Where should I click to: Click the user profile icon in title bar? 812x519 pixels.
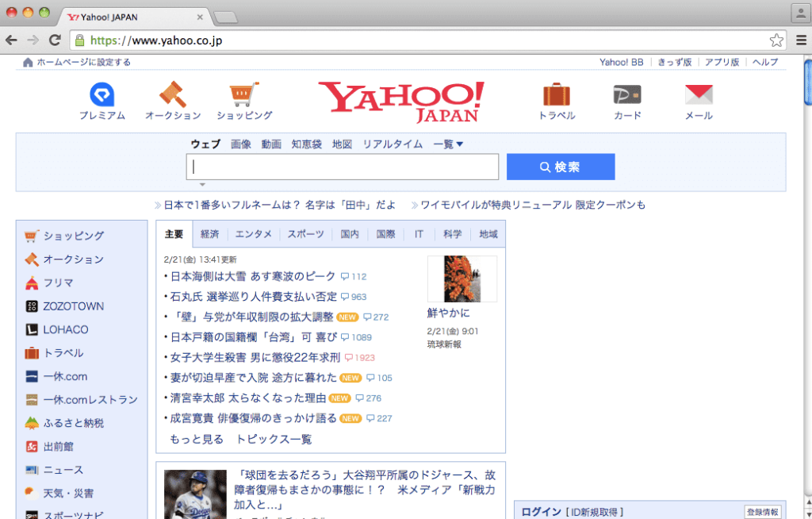tap(801, 13)
